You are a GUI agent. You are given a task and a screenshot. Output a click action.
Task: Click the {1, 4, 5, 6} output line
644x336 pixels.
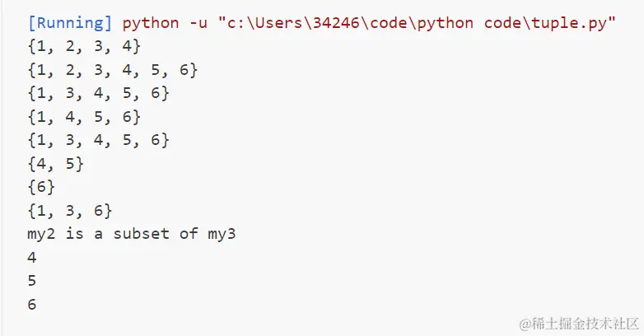click(84, 117)
